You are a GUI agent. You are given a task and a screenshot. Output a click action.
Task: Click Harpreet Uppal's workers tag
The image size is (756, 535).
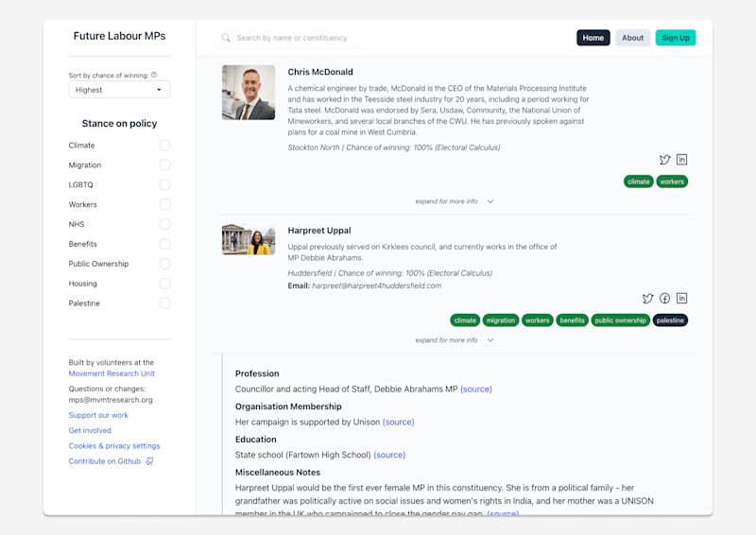(x=537, y=320)
